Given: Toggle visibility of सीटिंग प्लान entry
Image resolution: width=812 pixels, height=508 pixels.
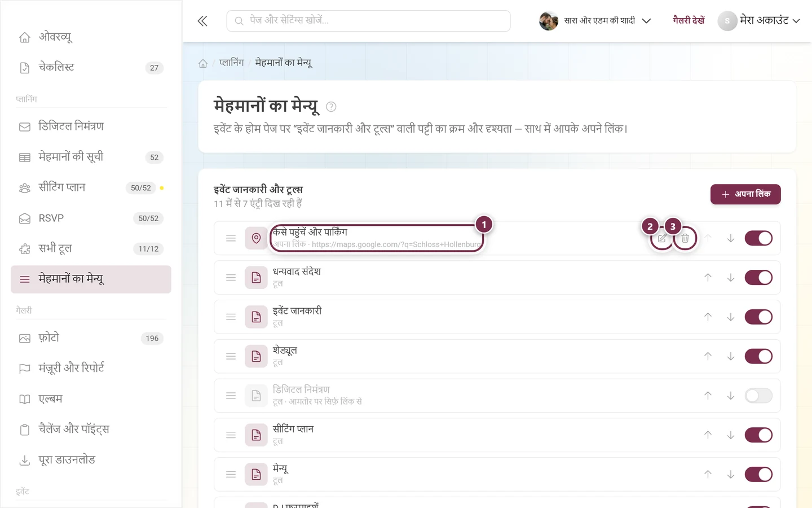Looking at the screenshot, I should tap(758, 435).
